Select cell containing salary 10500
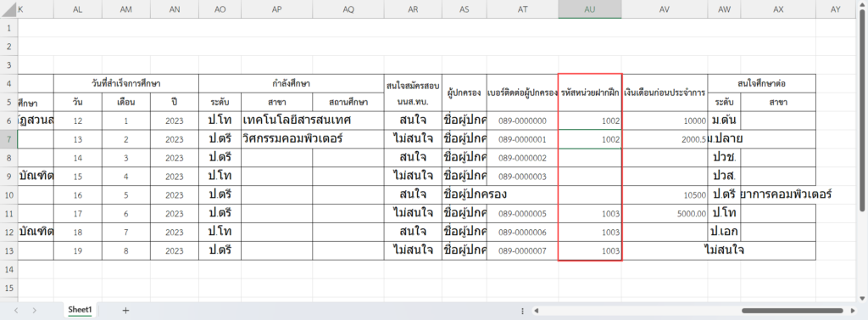 coord(665,195)
